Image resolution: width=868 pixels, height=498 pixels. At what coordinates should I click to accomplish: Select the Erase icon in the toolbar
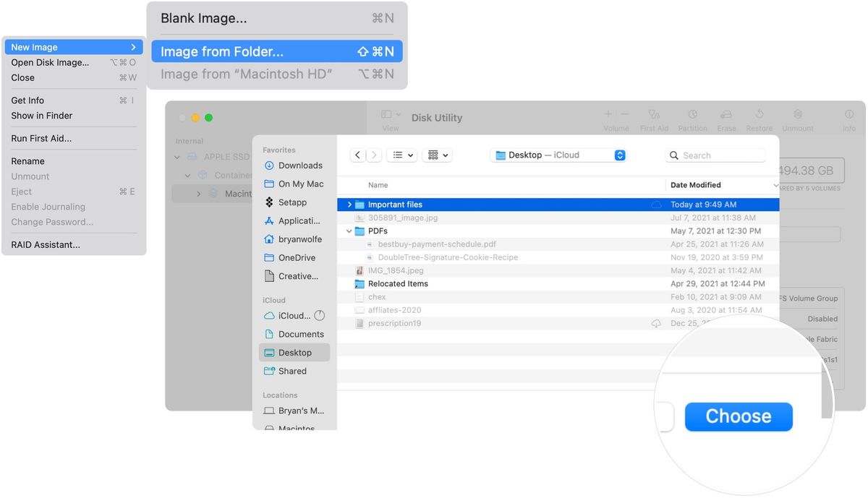click(726, 114)
